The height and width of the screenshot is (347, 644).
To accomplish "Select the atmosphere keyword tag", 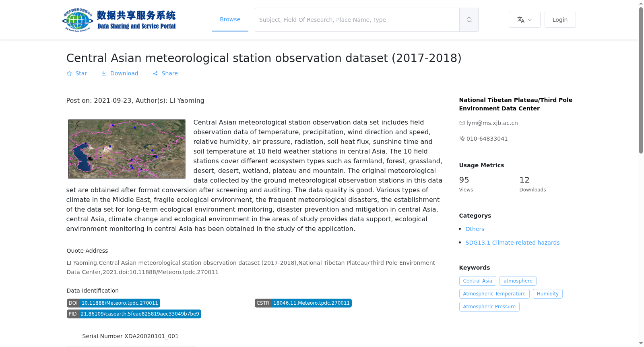I will coord(518,281).
